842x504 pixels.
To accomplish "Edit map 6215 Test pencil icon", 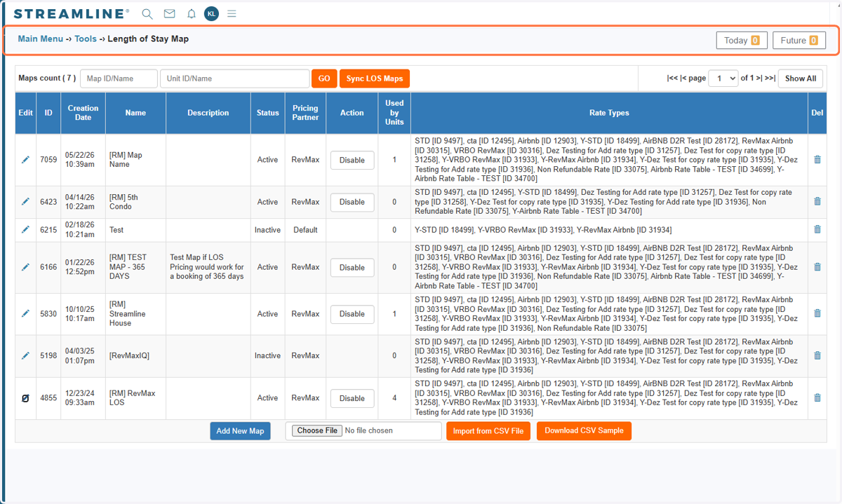I will point(25,230).
